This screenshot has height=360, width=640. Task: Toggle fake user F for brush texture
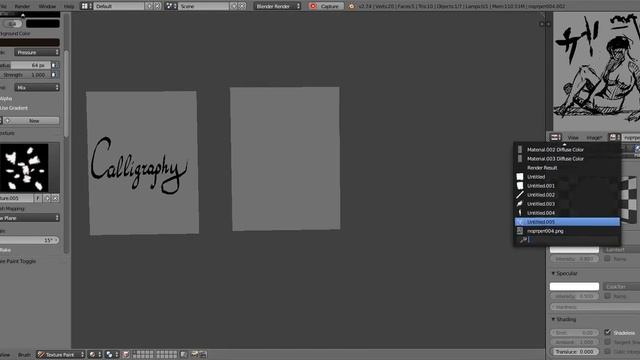point(38,198)
